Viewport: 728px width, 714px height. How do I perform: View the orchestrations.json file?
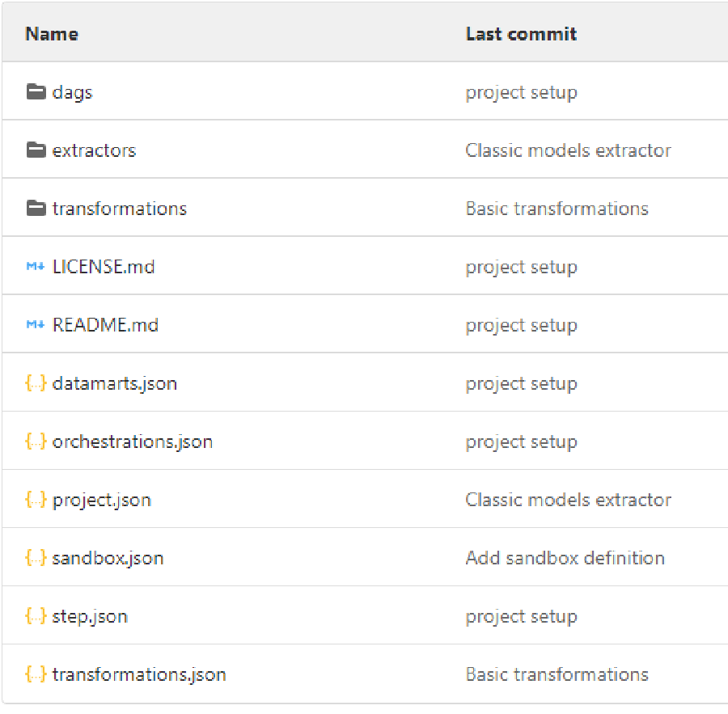point(132,441)
